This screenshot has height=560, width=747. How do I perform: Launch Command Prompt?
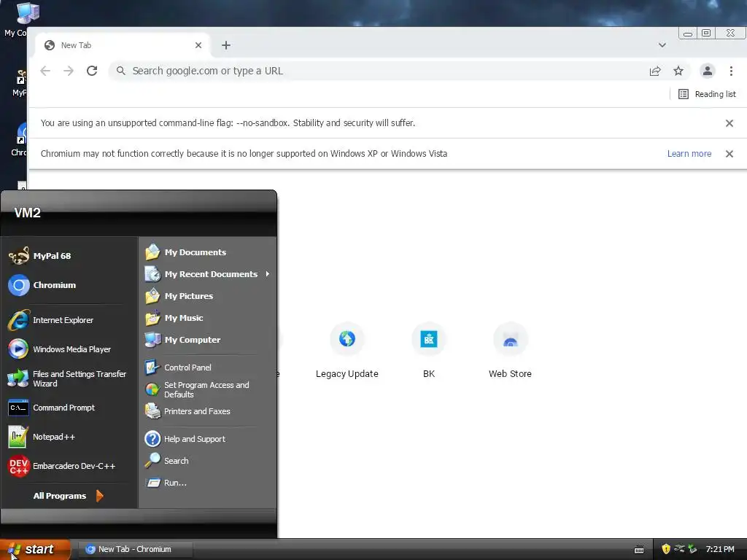pyautogui.click(x=69, y=408)
